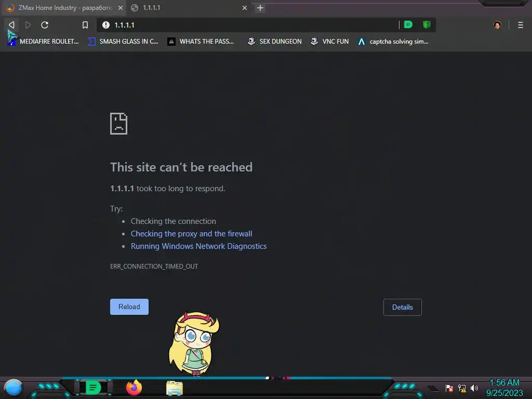Open the SEX DUNGEON bookmark
The height and width of the screenshot is (399, 532).
coord(274,42)
